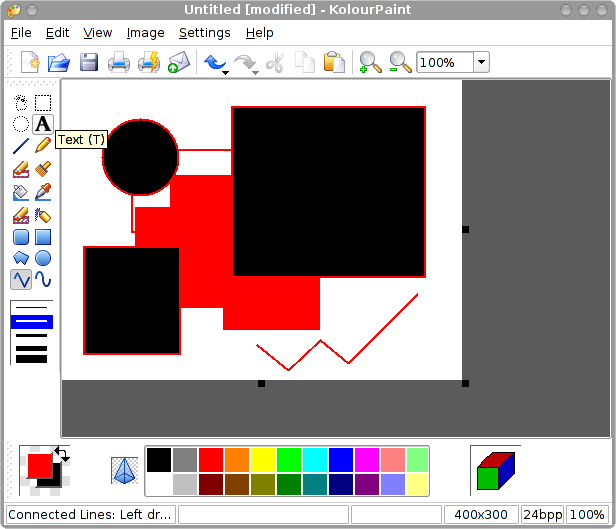Click the Save floppy disk icon
The height and width of the screenshot is (529, 616).
click(x=89, y=63)
